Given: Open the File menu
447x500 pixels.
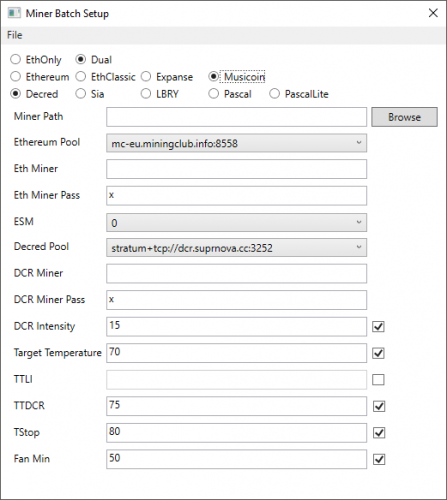Looking at the screenshot, I should [x=15, y=35].
